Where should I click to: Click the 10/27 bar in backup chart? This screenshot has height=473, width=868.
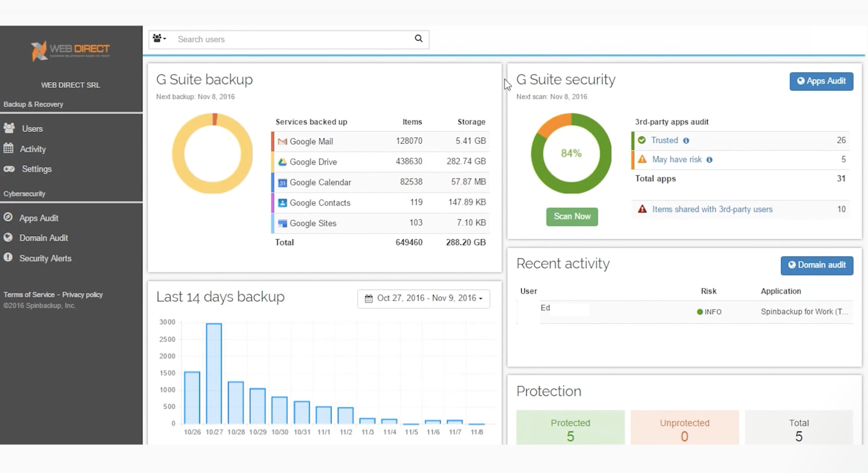(x=214, y=374)
